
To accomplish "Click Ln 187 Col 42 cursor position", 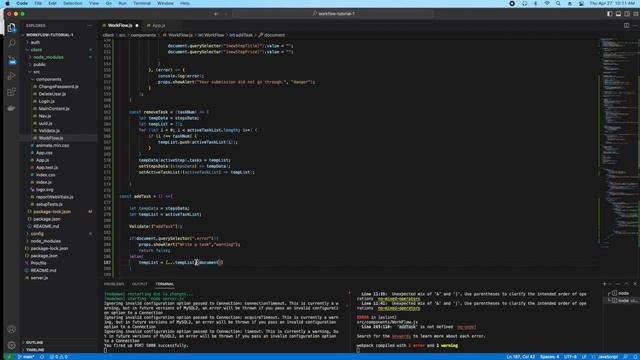I will click(x=520, y=357).
